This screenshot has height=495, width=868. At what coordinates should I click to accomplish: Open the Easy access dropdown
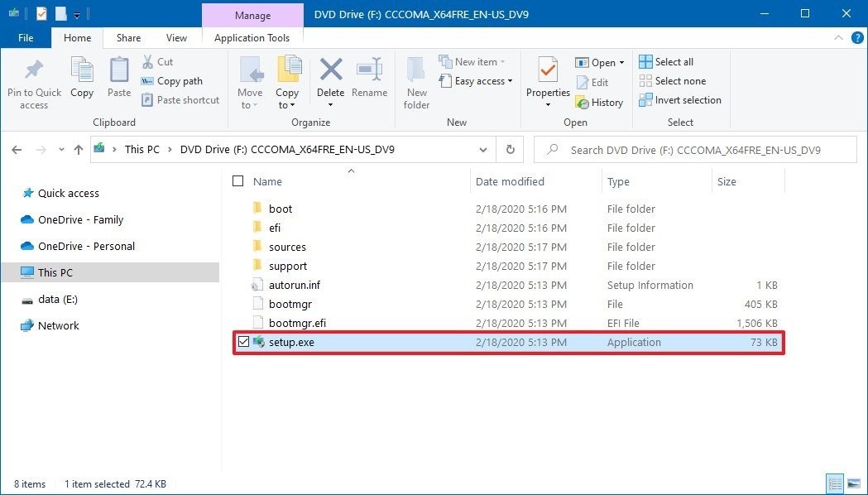[476, 81]
